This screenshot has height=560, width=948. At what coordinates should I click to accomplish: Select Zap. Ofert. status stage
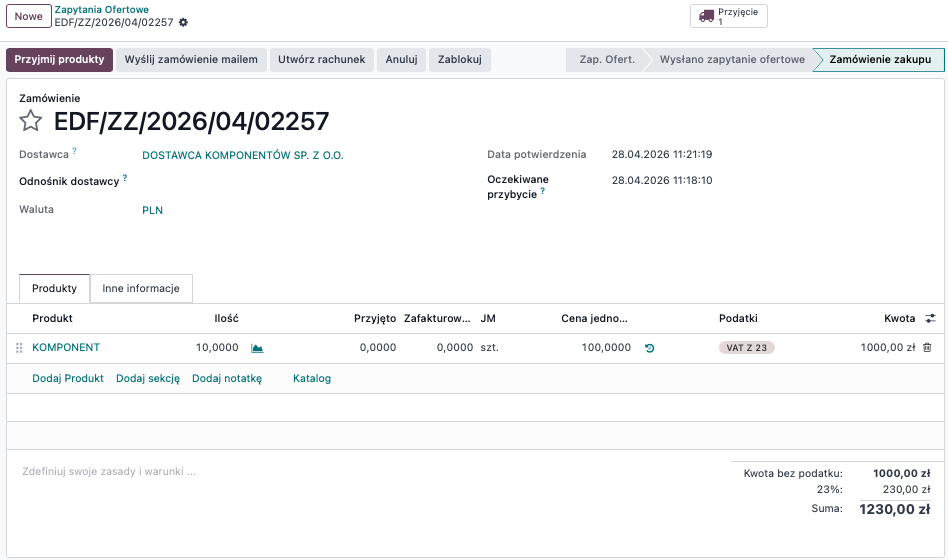607,59
